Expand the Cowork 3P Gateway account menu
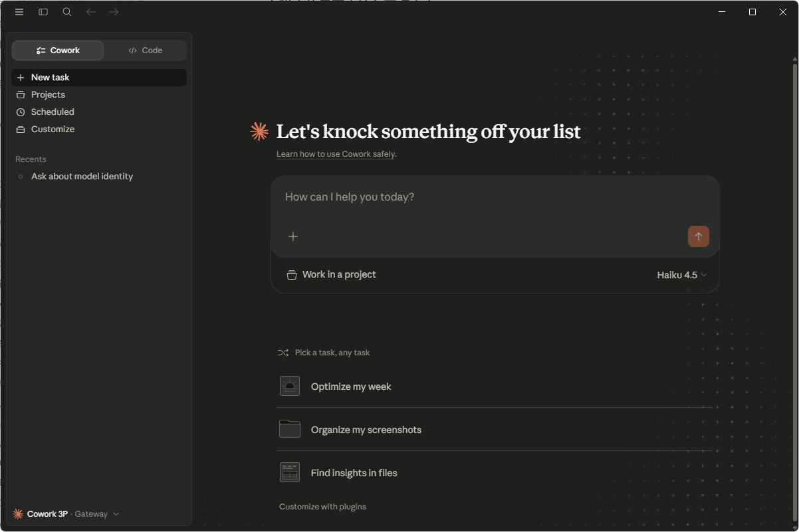This screenshot has width=799, height=532. 66,514
